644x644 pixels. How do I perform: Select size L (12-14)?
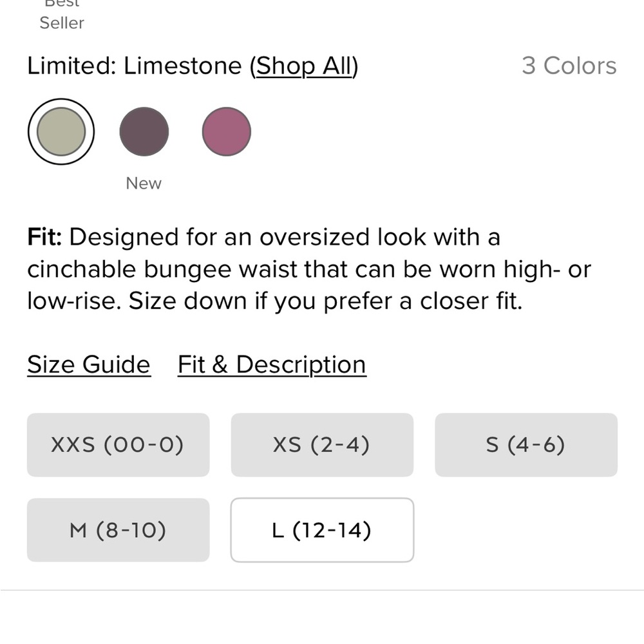point(322,530)
